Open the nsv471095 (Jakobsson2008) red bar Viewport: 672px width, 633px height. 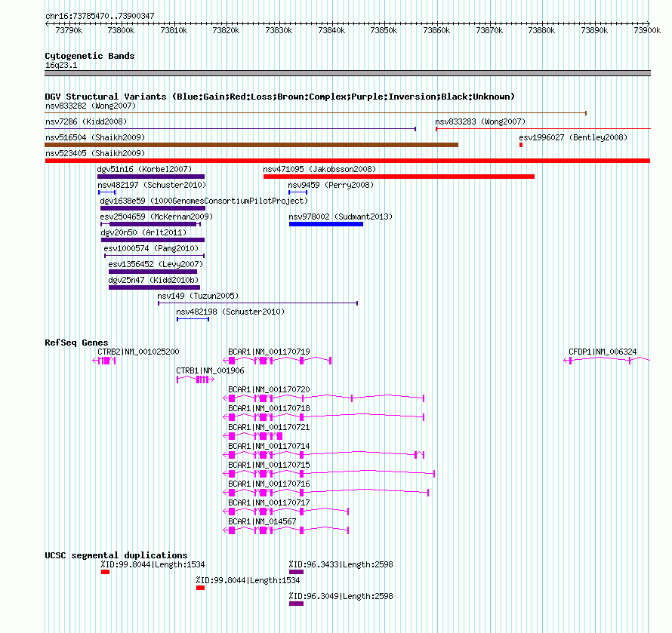click(399, 177)
